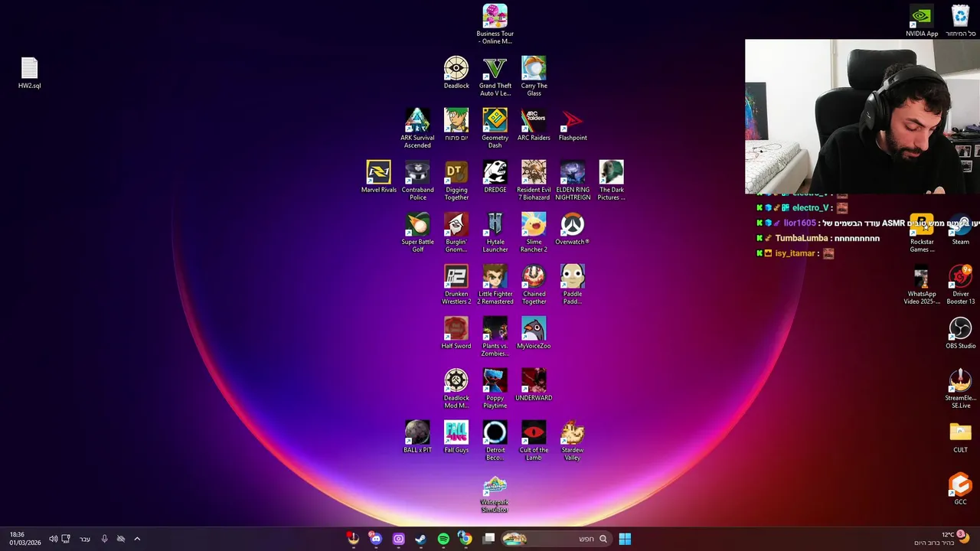
Task: Open Plants vs. Zombies shortcut
Action: (495, 337)
